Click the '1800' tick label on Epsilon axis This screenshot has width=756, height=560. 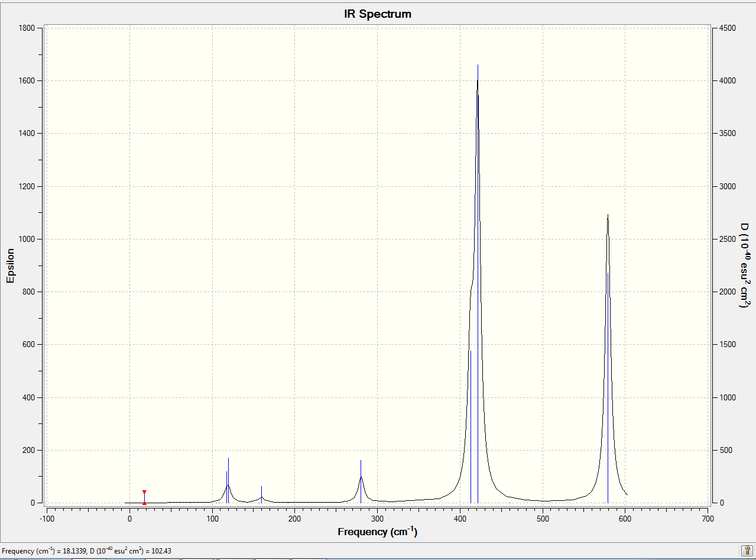point(27,28)
